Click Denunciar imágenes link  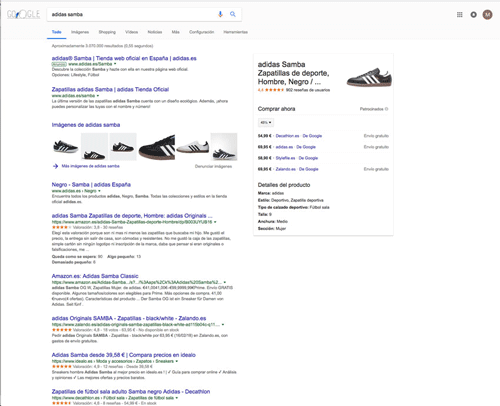tap(213, 166)
